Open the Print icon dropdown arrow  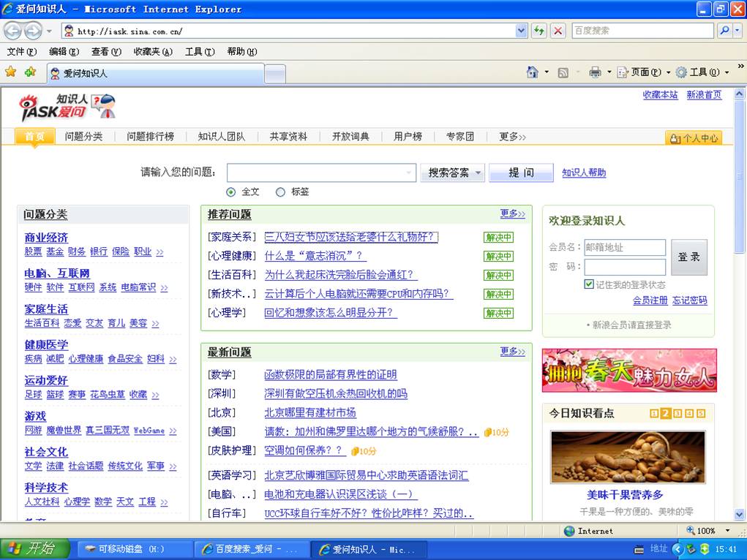click(609, 72)
